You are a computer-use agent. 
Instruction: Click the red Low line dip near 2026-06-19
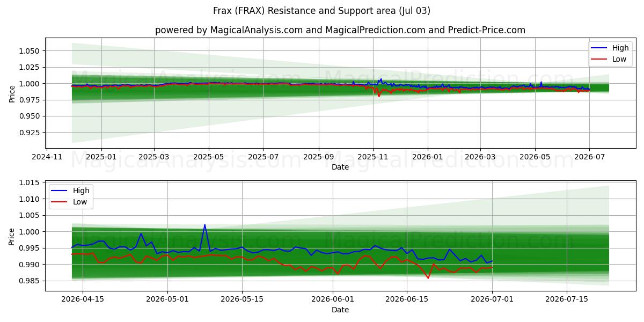click(428, 278)
